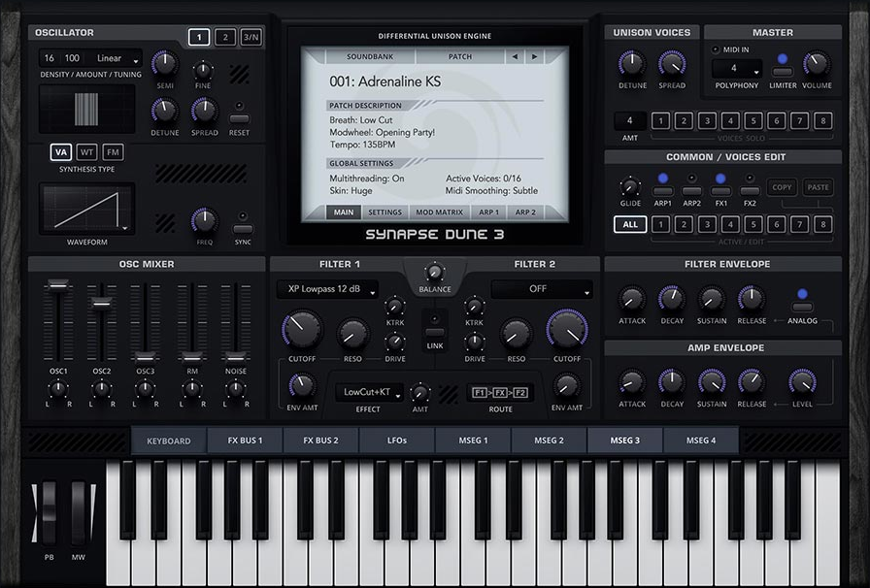Image resolution: width=870 pixels, height=588 pixels.
Task: Click the OSC2 mixer fader
Action: pos(102,303)
